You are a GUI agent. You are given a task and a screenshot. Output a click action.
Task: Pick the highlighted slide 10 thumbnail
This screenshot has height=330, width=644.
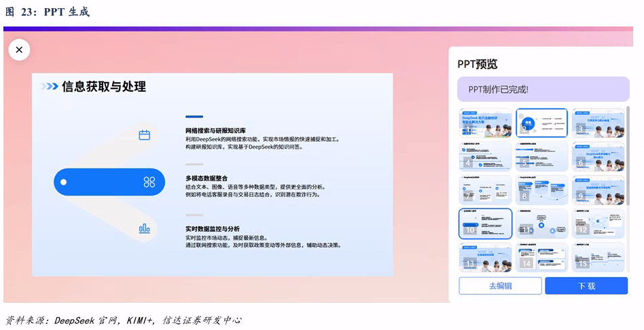pyautogui.click(x=485, y=223)
